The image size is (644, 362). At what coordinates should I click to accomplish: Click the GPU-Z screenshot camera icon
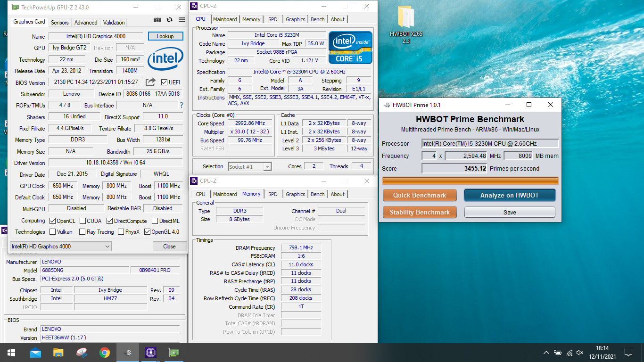[157, 20]
